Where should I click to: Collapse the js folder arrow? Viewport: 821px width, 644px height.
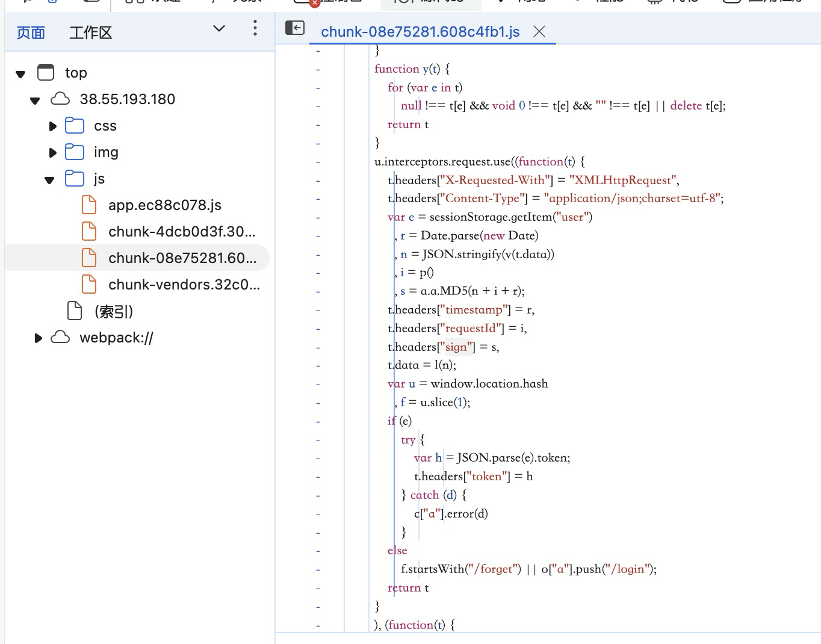coord(50,180)
